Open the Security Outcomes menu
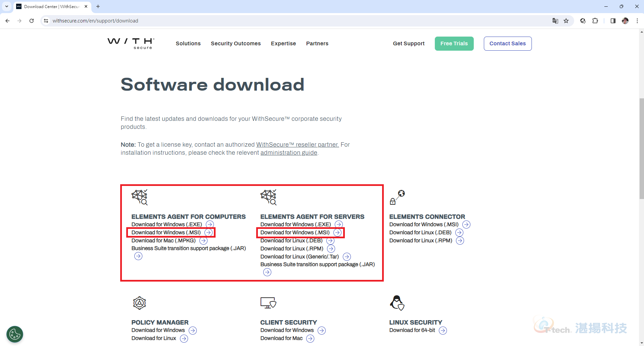This screenshot has width=644, height=346. tap(236, 43)
